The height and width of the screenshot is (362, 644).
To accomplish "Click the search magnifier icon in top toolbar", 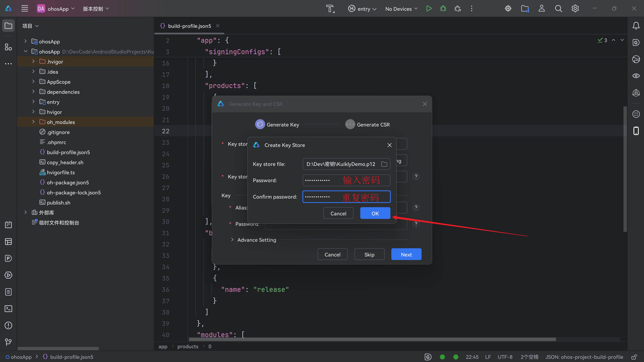I will coord(558,9).
